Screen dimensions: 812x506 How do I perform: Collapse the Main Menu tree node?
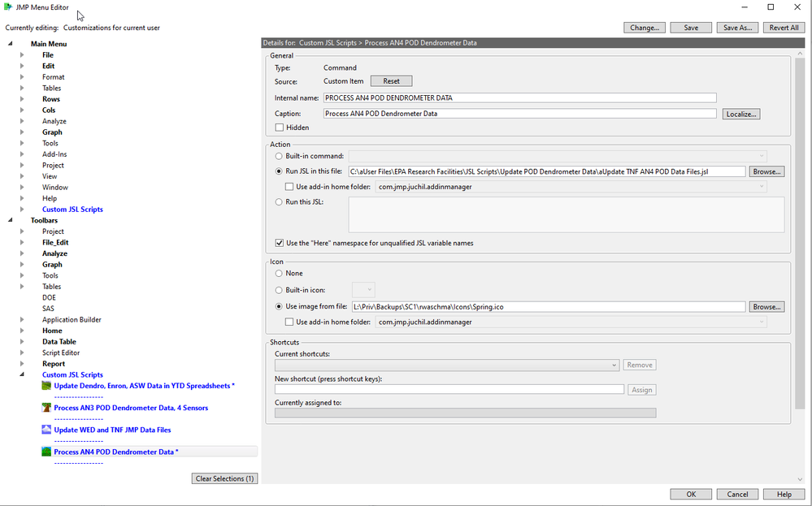click(x=10, y=44)
